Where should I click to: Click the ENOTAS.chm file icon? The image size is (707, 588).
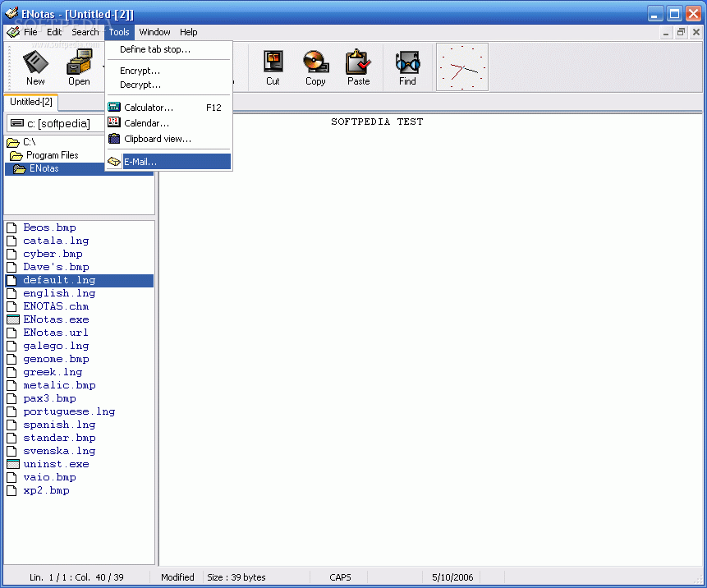pyautogui.click(x=11, y=306)
